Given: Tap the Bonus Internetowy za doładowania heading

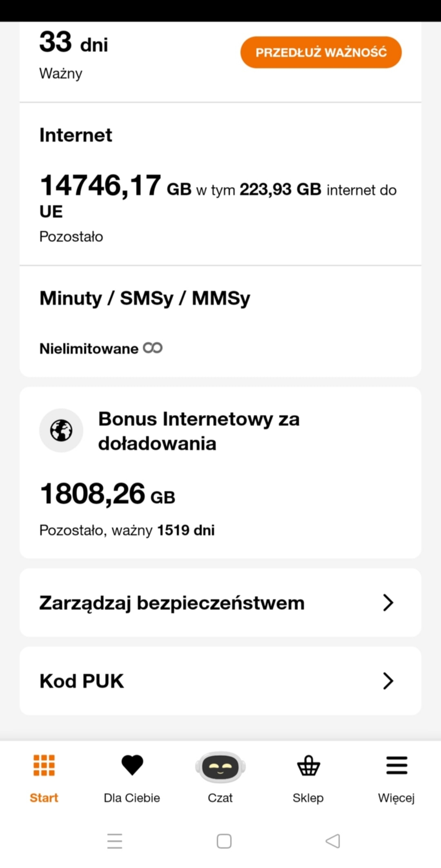Looking at the screenshot, I should [x=199, y=431].
